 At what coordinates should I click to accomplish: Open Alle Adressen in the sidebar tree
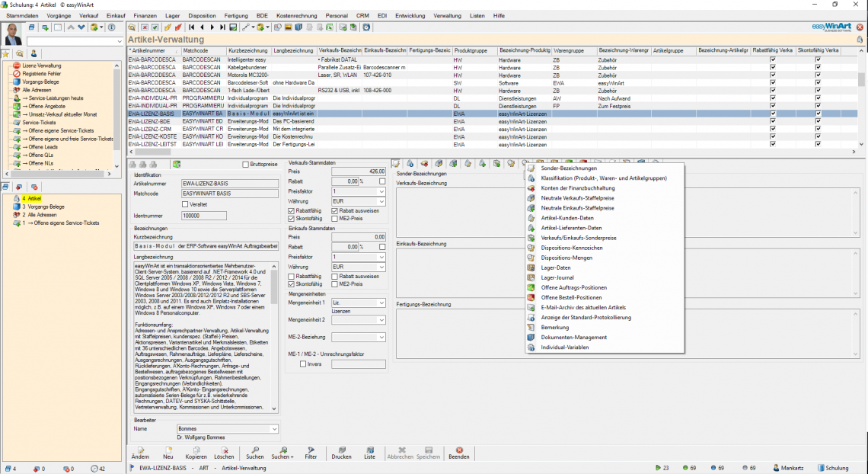point(37,90)
